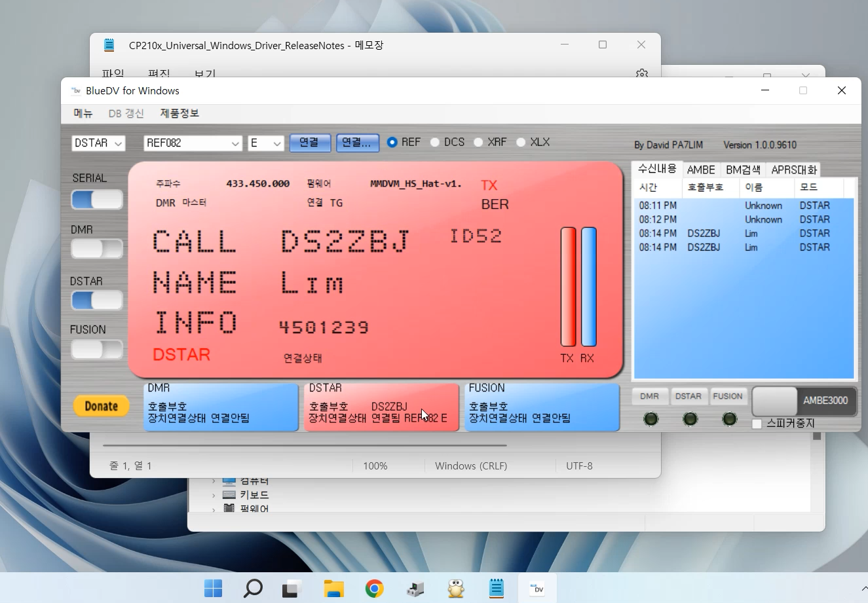
Task: Open the DSTAR mode dropdown
Action: pyautogui.click(x=98, y=143)
